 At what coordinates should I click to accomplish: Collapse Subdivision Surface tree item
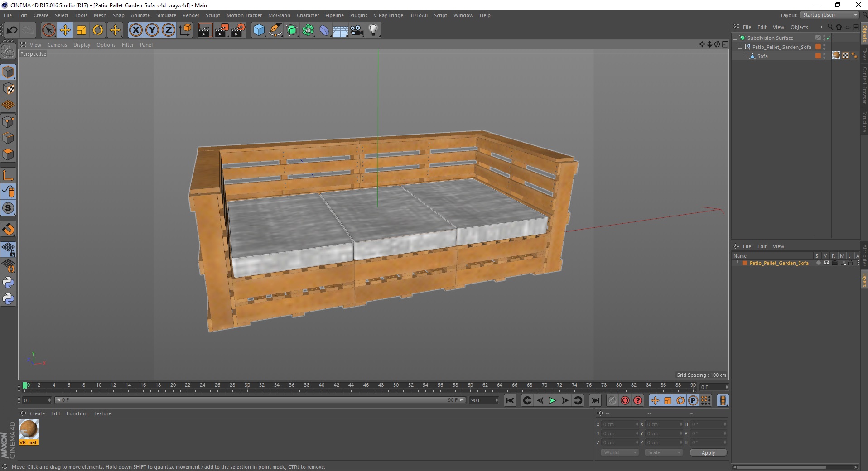pos(735,38)
